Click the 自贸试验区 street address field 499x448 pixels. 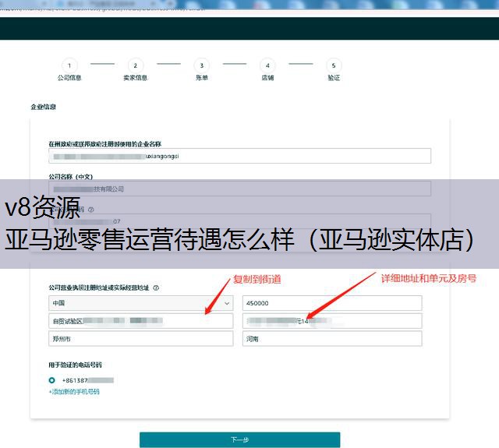tap(140, 321)
